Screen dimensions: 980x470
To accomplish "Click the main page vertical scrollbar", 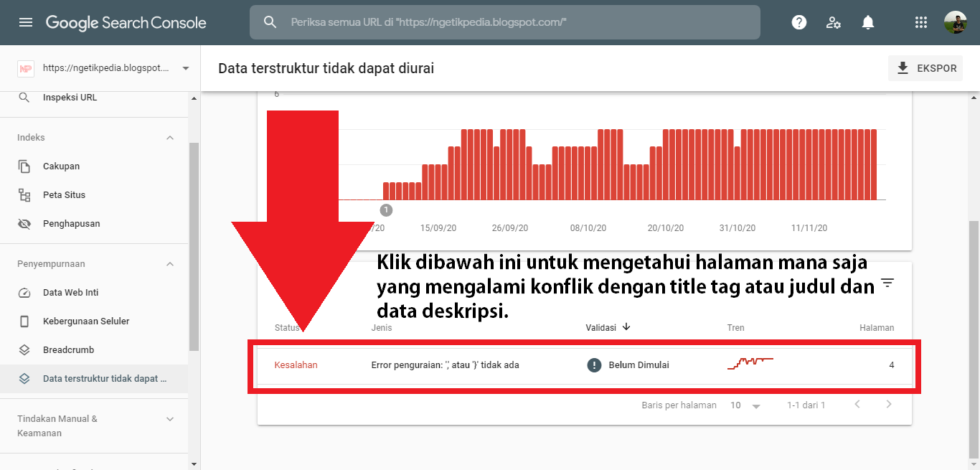I will point(974,339).
